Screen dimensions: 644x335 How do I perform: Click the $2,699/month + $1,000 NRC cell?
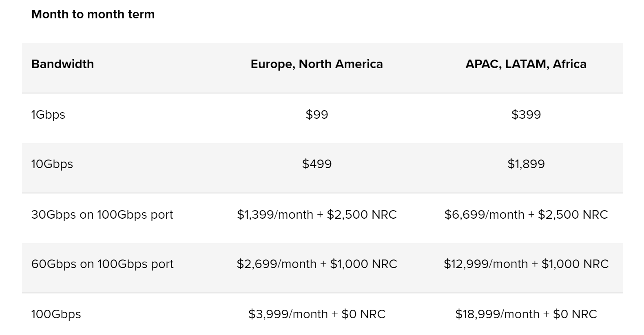pyautogui.click(x=317, y=264)
